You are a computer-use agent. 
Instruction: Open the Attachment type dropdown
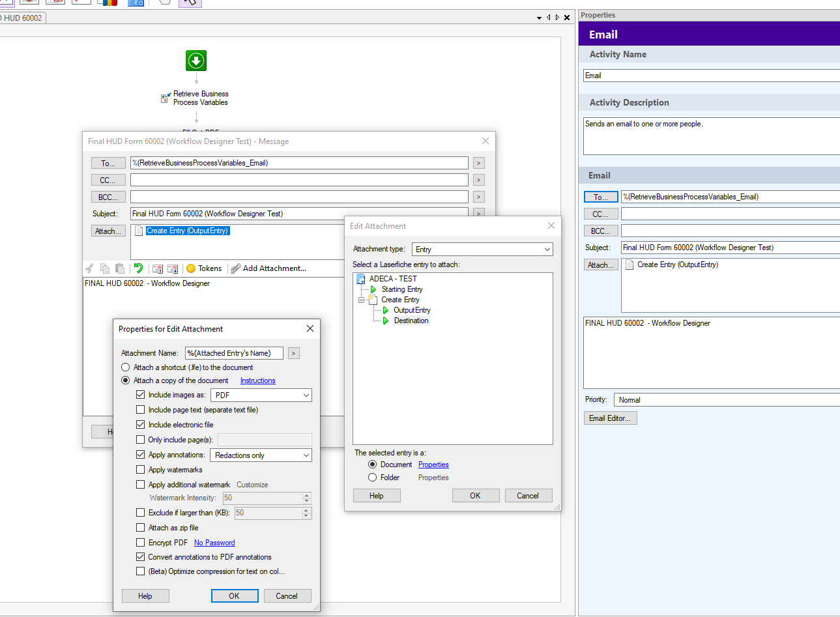tap(482, 250)
